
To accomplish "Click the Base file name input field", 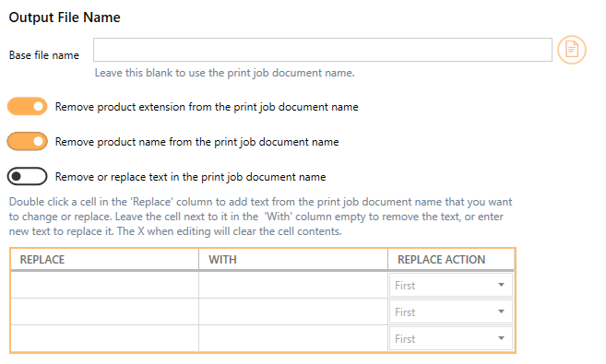I will (x=322, y=50).
